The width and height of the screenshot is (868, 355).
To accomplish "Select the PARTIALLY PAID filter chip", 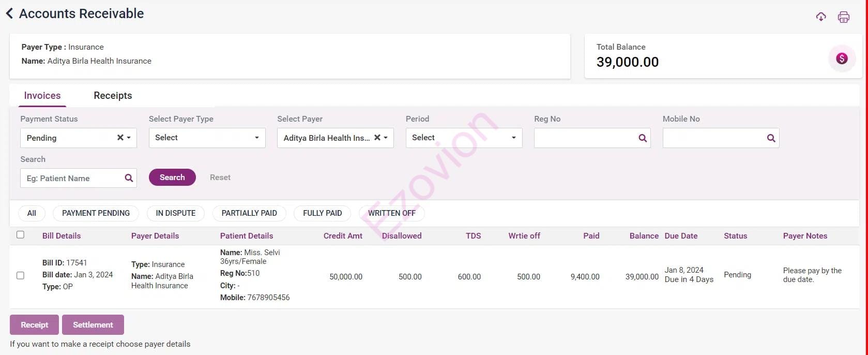I will 249,213.
